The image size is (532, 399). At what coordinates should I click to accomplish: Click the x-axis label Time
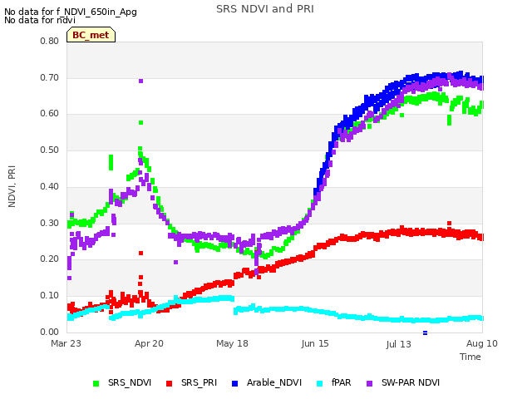pos(470,357)
